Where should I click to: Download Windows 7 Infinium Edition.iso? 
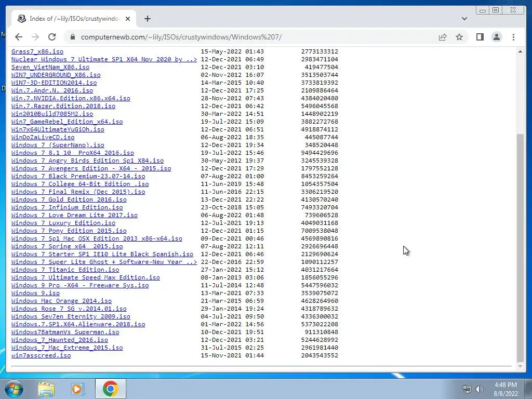67,208
